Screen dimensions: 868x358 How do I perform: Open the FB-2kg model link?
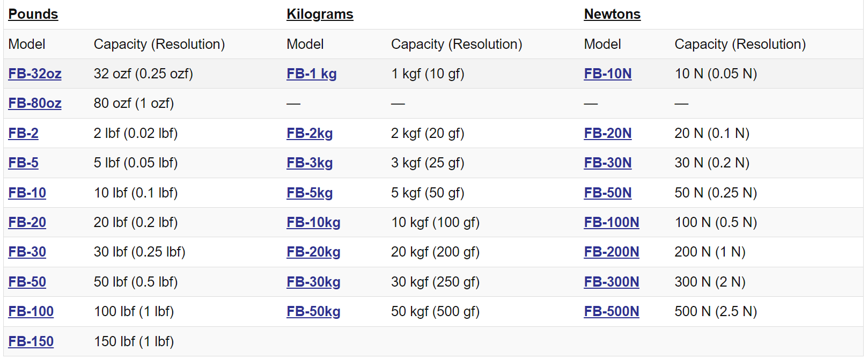310,133
